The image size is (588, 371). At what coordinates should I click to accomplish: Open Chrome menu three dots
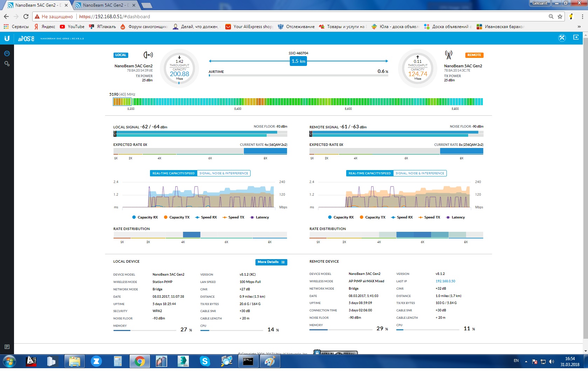point(582,16)
